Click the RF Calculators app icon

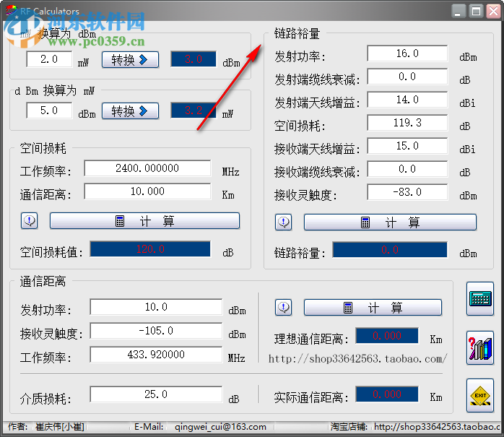12,11
